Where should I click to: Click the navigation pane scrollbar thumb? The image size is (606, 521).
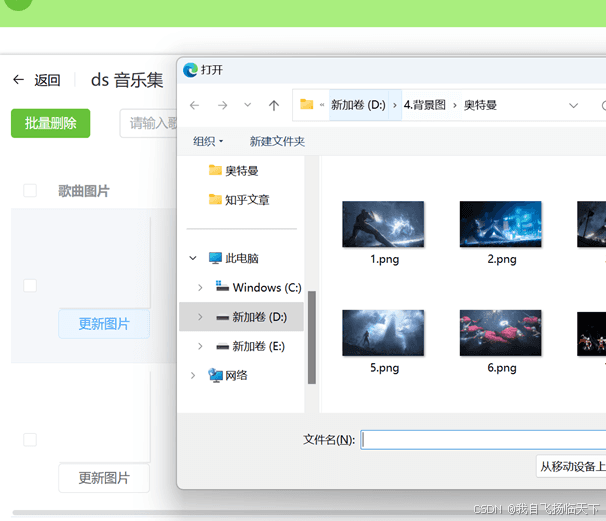click(312, 337)
